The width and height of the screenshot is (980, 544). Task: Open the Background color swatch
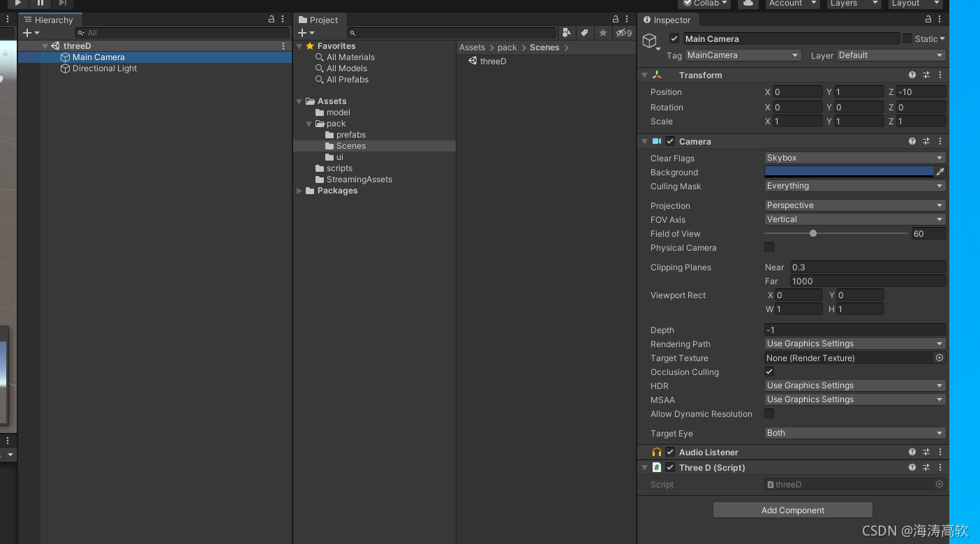tap(849, 172)
